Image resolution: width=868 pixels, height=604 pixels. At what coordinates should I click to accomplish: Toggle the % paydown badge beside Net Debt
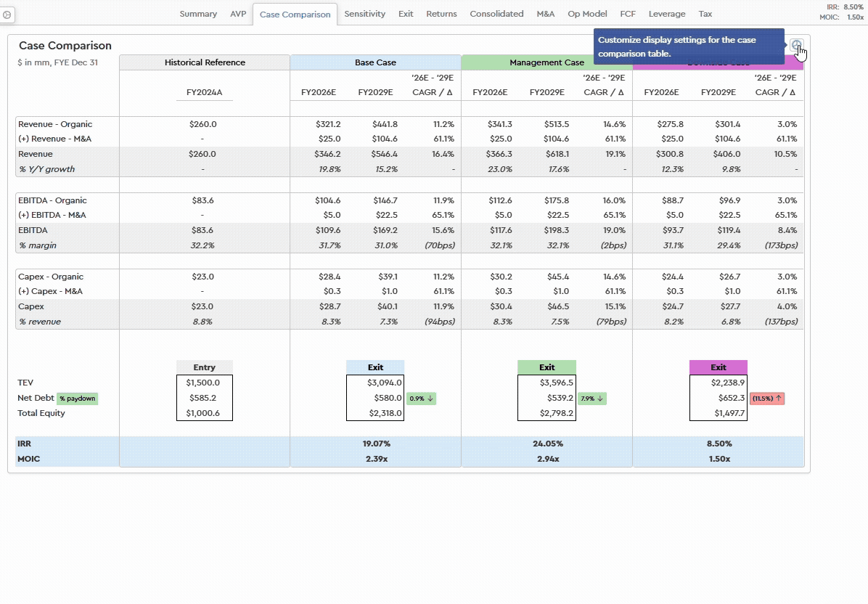tap(77, 398)
